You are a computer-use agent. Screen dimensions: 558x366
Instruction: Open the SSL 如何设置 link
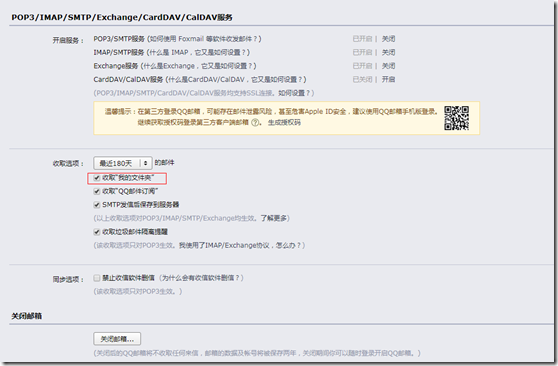[x=294, y=93]
